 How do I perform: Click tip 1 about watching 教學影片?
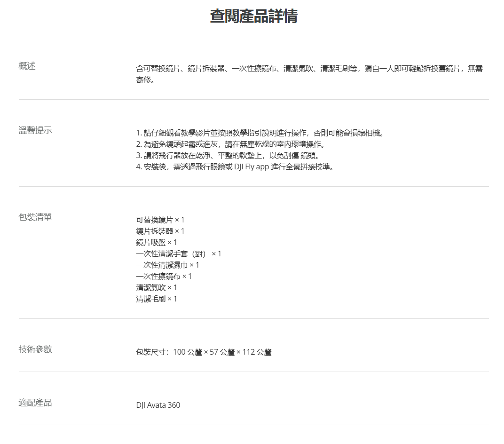tap(260, 133)
